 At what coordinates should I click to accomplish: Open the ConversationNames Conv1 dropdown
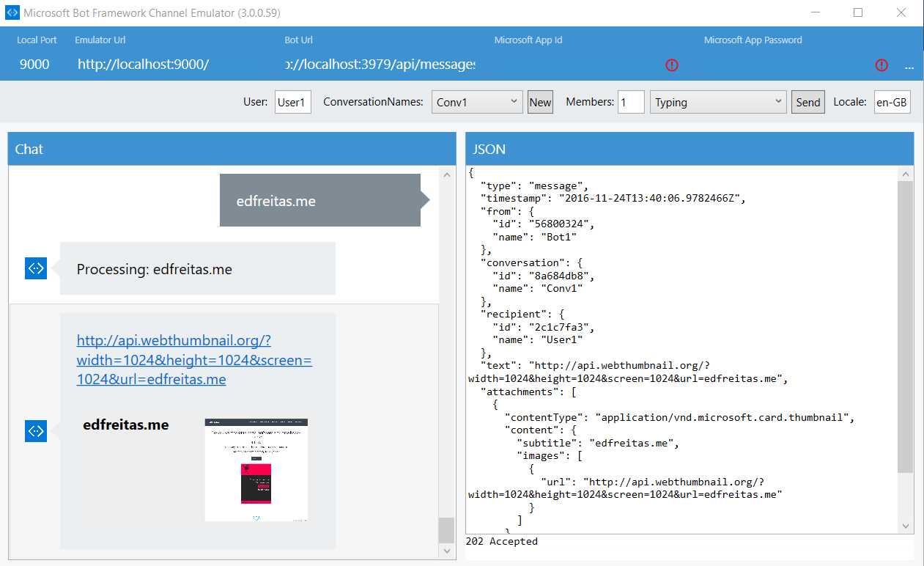point(477,102)
